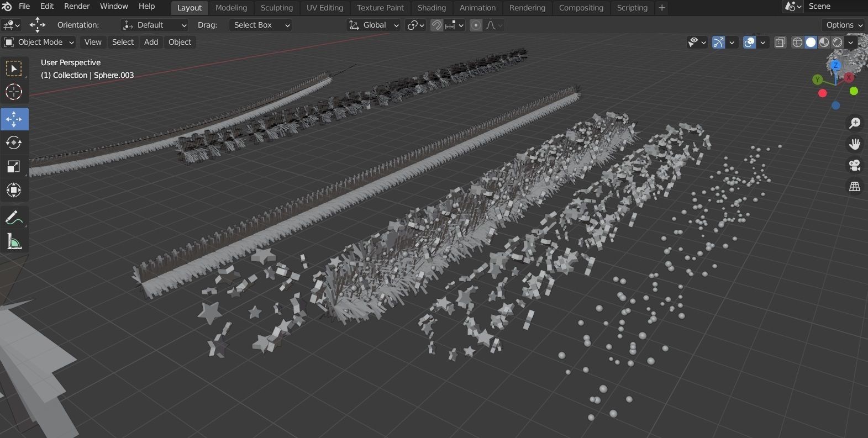Expand gizmo options dropdown arrow
This screenshot has height=438, width=868.
tap(732, 42)
